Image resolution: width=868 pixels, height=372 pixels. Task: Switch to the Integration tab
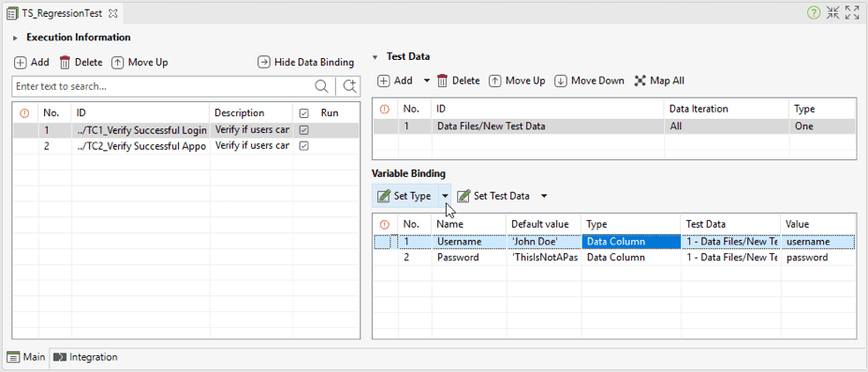85,357
